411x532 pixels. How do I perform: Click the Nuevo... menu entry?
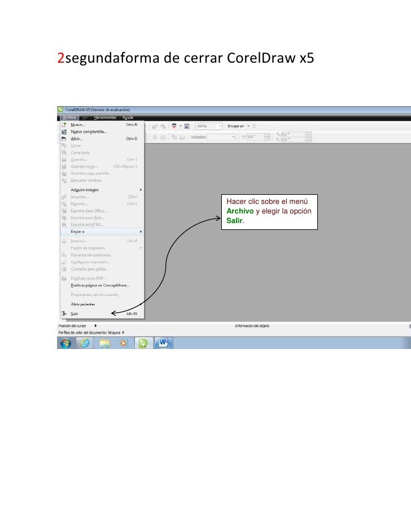[102, 124]
